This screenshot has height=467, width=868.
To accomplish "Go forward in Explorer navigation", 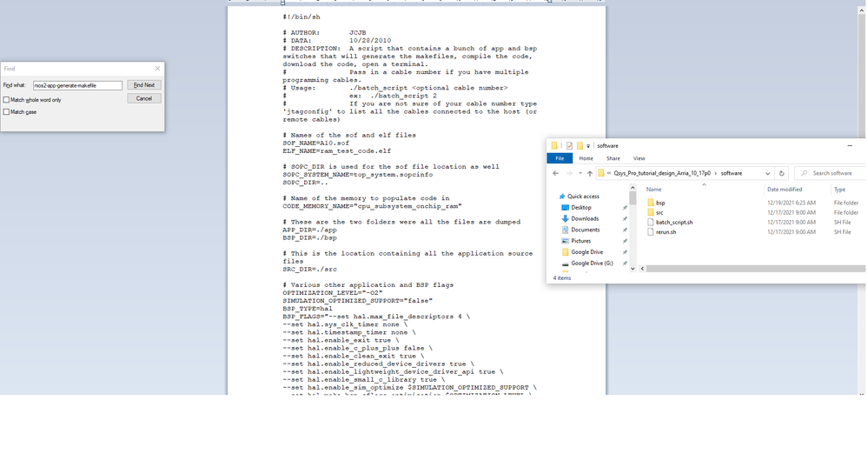I will click(569, 173).
